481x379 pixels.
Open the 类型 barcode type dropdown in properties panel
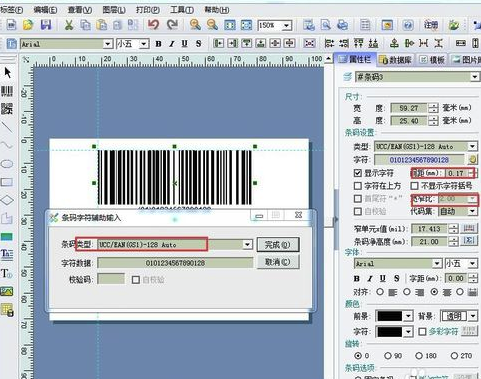tap(472, 146)
